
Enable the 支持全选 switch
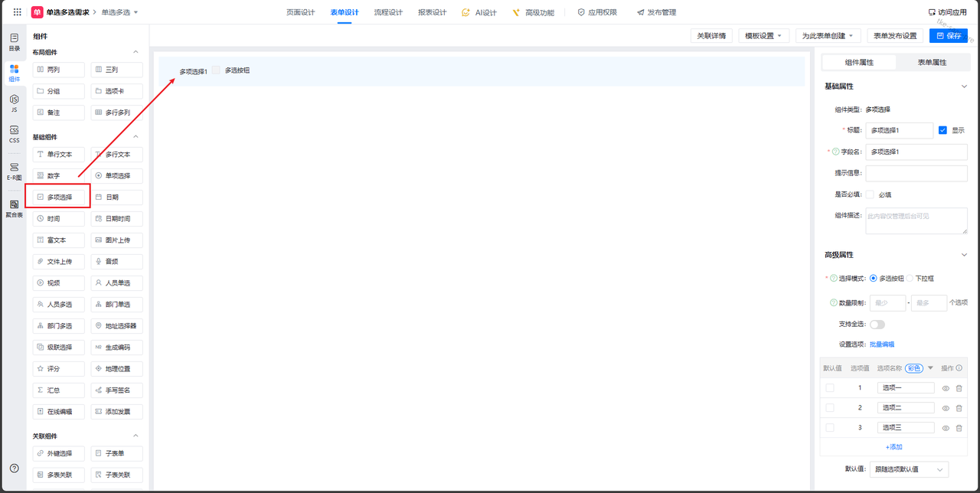(877, 325)
